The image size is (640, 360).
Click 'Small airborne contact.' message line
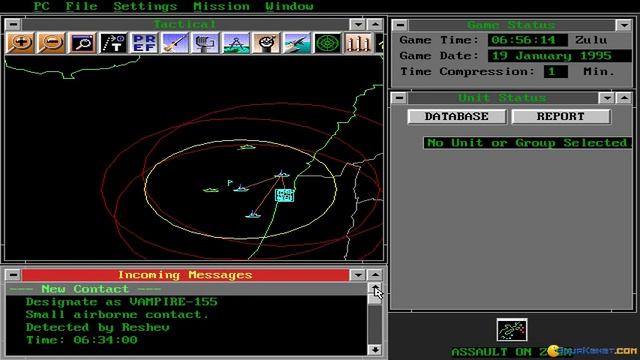click(117, 315)
